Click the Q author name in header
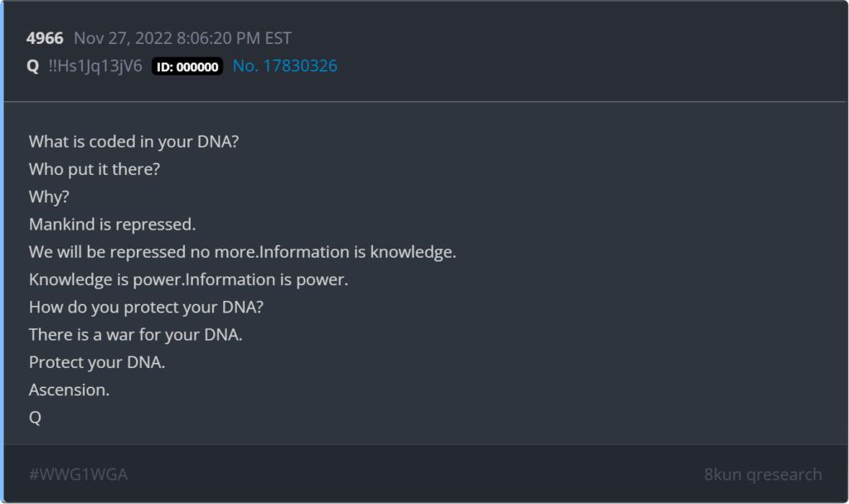Viewport: 849px width, 504px height. (x=33, y=66)
